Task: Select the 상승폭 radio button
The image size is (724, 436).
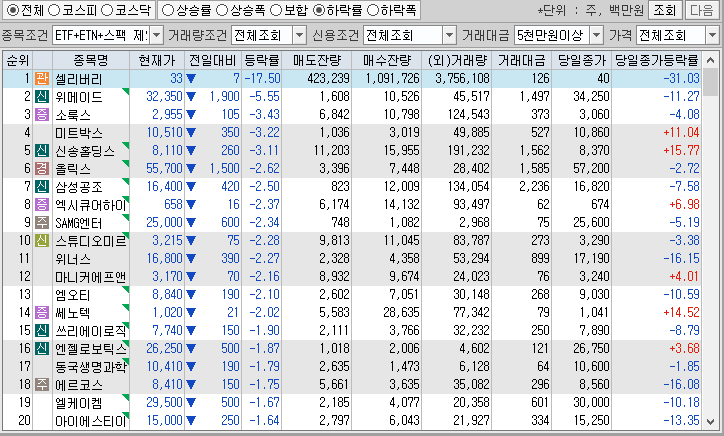Action: click(222, 10)
